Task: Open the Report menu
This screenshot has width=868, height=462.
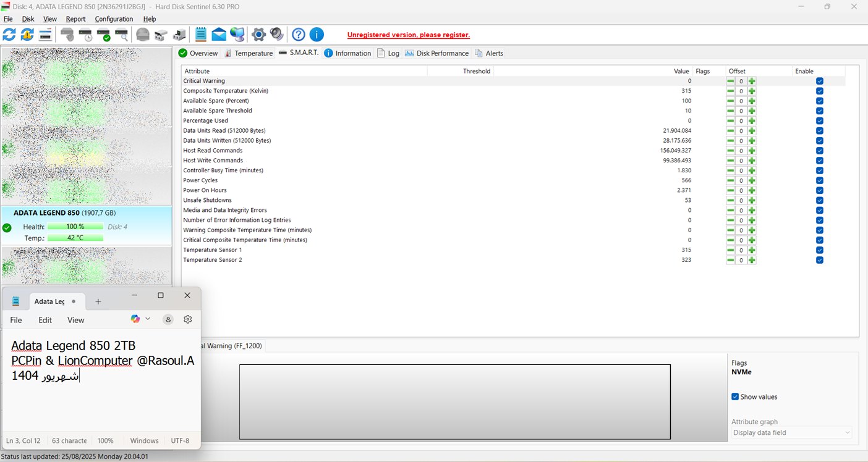Action: [x=76, y=19]
